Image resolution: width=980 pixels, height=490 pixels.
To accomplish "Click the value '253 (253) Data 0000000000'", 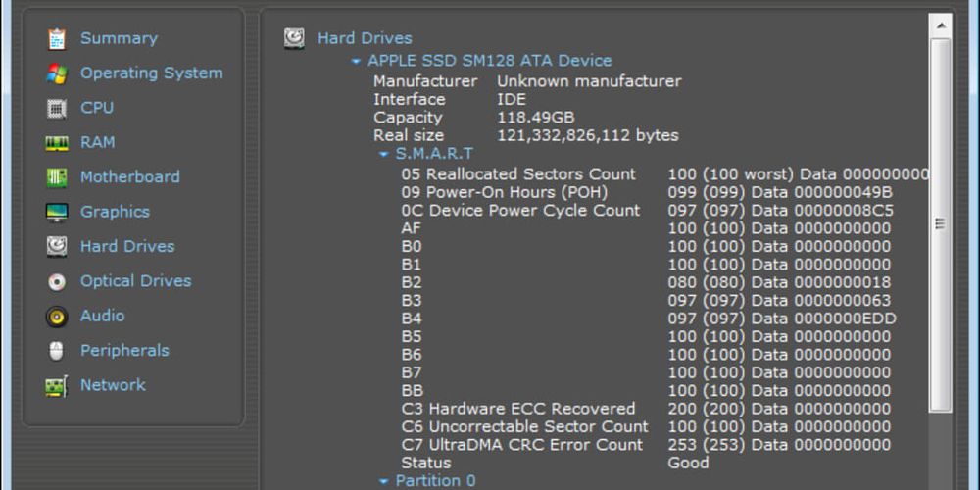I will tap(779, 445).
